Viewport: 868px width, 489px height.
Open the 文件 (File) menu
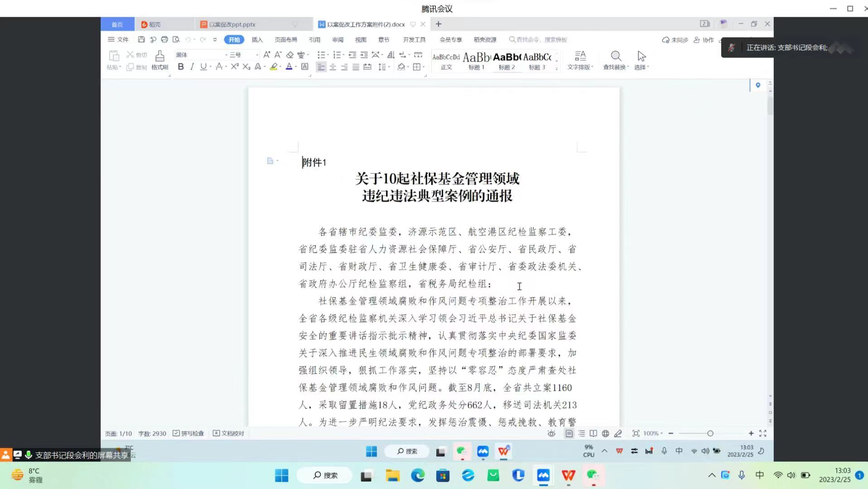118,39
